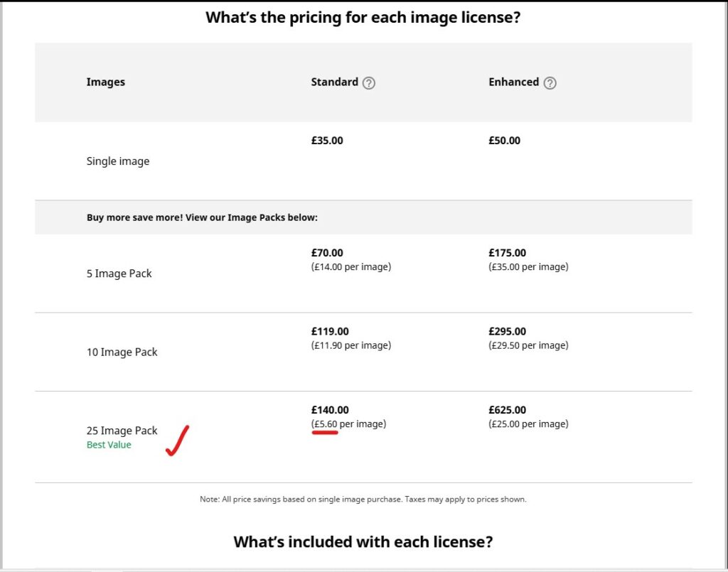Click the red checkmark annotation

click(177, 441)
